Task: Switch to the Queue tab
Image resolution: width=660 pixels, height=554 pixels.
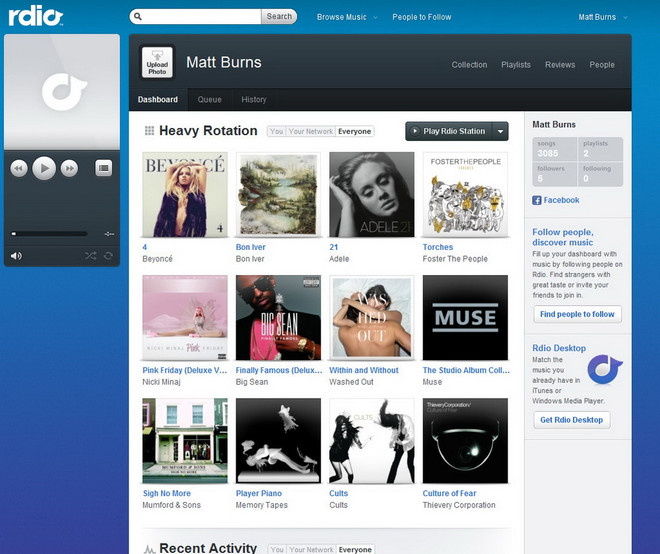Action: (210, 100)
